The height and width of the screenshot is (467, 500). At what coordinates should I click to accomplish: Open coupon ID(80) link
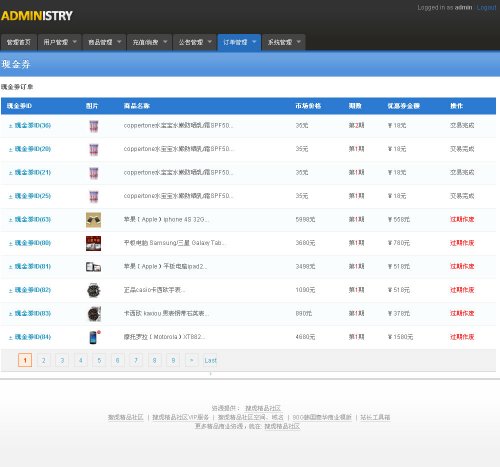[x=33, y=243]
